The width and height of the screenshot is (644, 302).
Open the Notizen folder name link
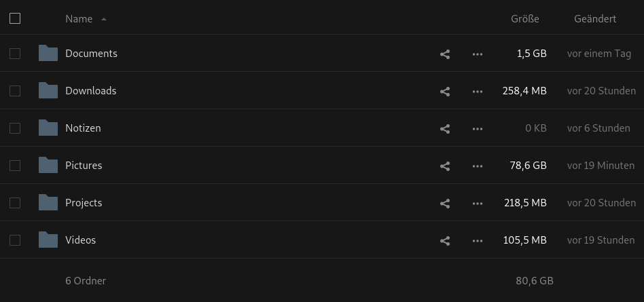83,128
